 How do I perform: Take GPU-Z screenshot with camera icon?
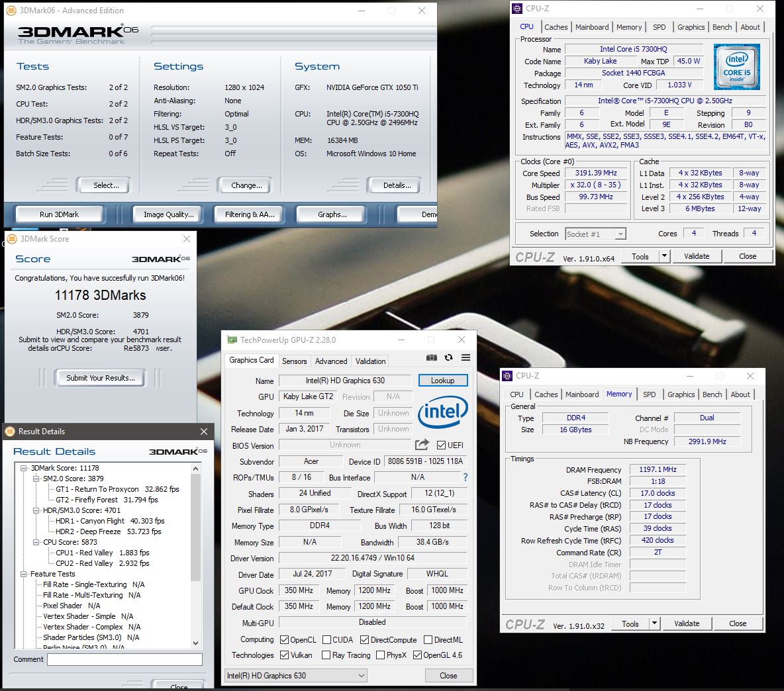tap(432, 357)
